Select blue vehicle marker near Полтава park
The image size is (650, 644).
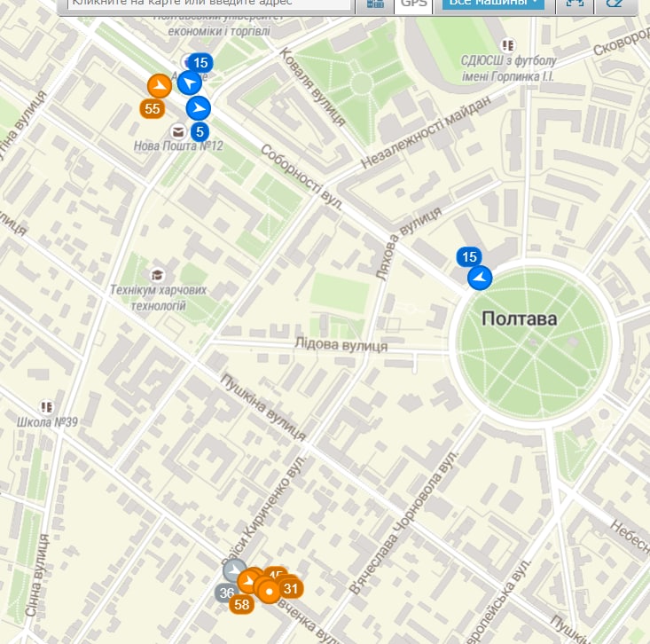point(480,278)
